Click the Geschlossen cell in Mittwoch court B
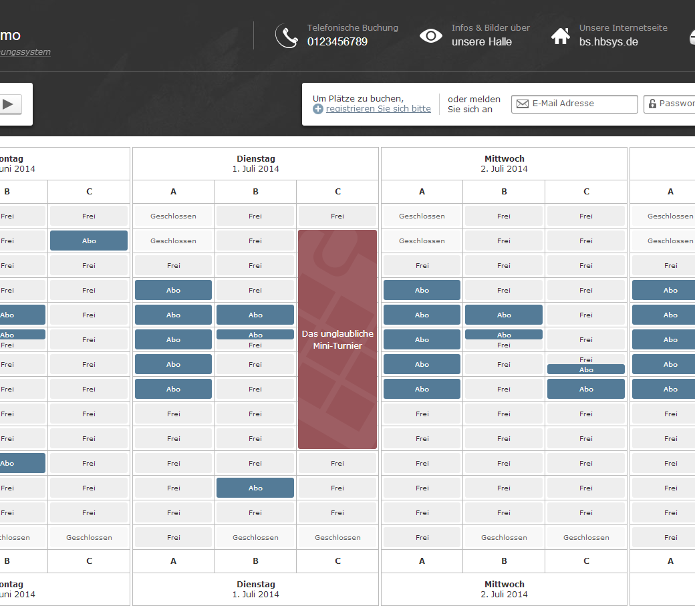 [x=504, y=537]
